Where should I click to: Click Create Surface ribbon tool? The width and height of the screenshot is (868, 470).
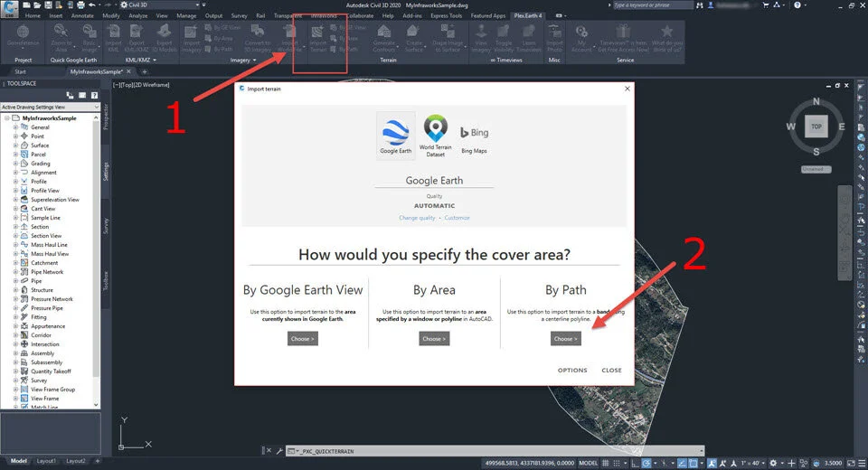point(413,38)
